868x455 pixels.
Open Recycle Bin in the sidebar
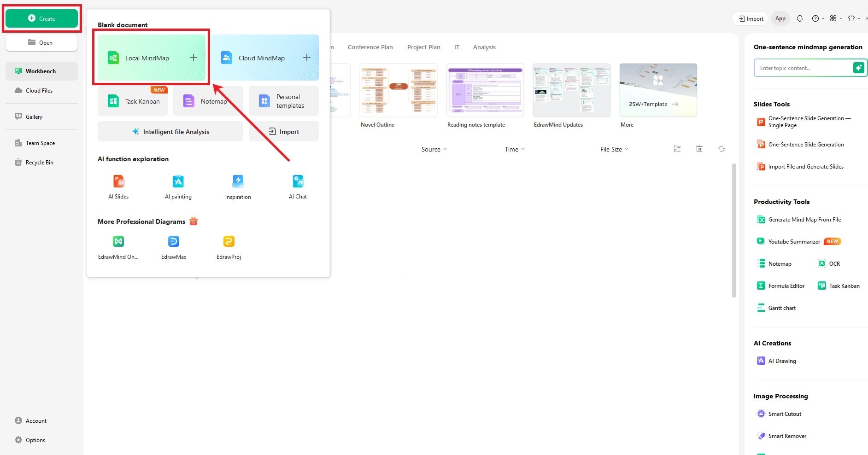pyautogui.click(x=41, y=162)
